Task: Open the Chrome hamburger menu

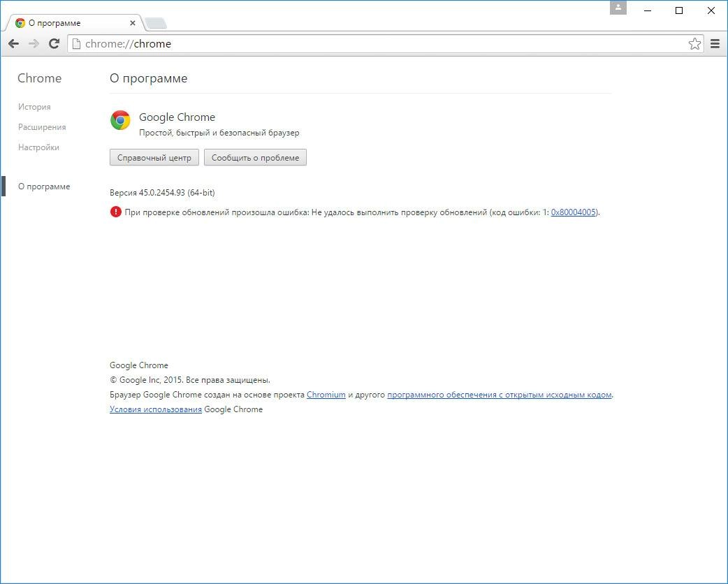Action: pyautogui.click(x=715, y=43)
